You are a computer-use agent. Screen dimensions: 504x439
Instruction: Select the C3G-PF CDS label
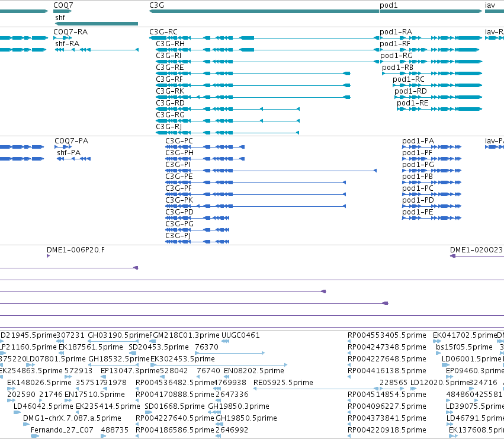click(x=178, y=188)
